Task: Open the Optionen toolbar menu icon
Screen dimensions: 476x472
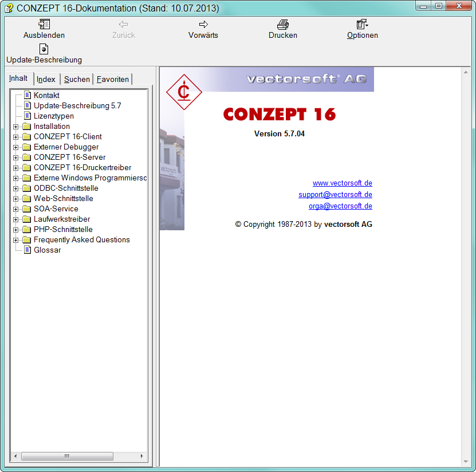Action: coord(362,25)
